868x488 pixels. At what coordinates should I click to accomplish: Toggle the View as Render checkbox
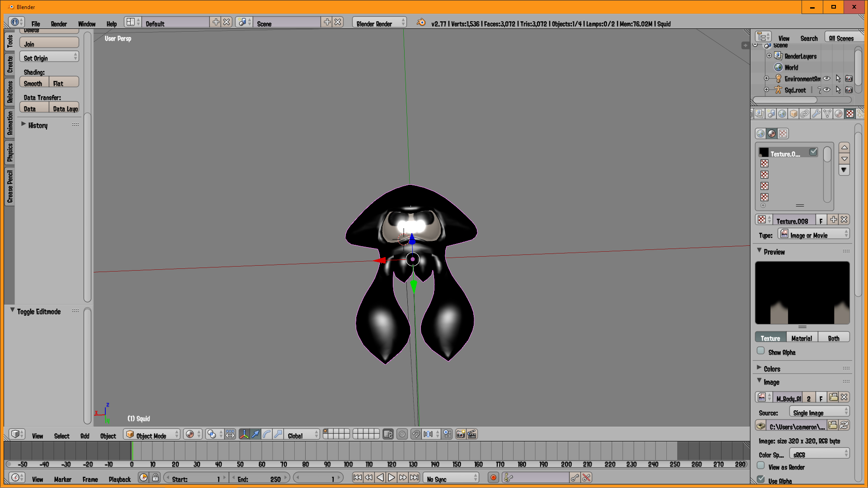(761, 466)
